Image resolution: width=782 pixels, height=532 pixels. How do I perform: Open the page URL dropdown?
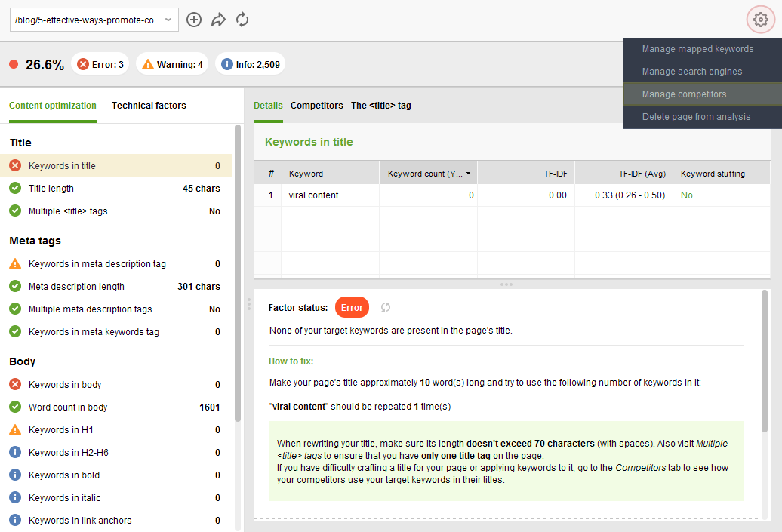click(94, 20)
